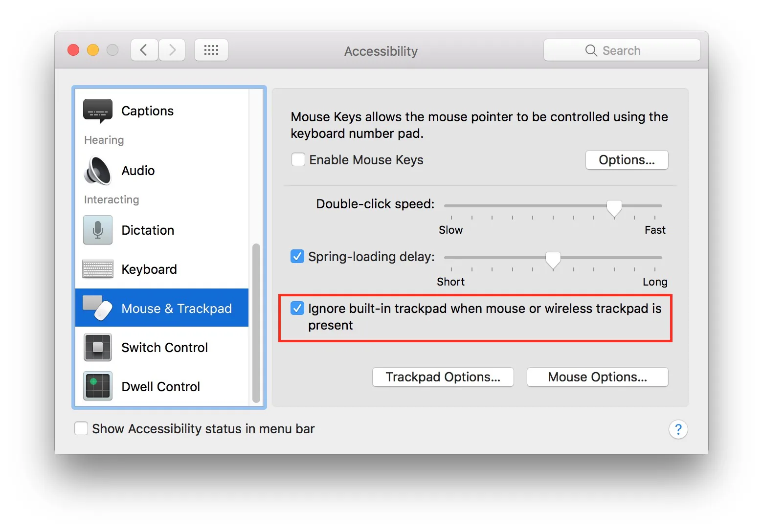The width and height of the screenshot is (763, 532).
Task: Select the Keyboard text label
Action: point(149,269)
